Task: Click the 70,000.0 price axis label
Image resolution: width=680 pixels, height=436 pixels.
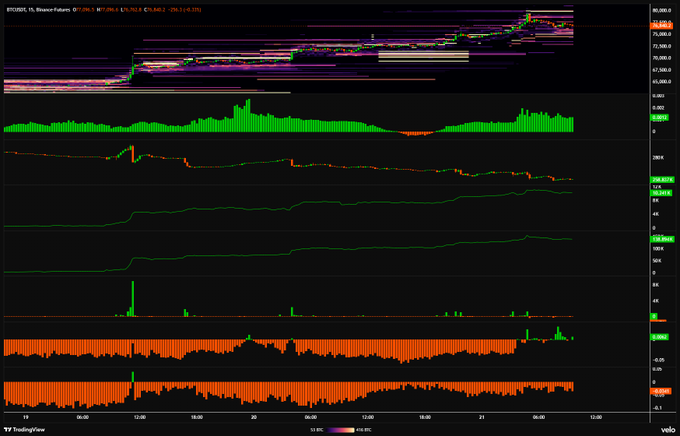Action: (662, 58)
